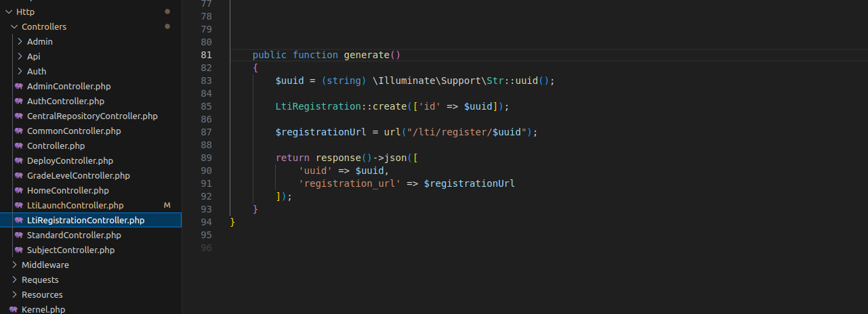Expand the Auth folder

pos(20,72)
